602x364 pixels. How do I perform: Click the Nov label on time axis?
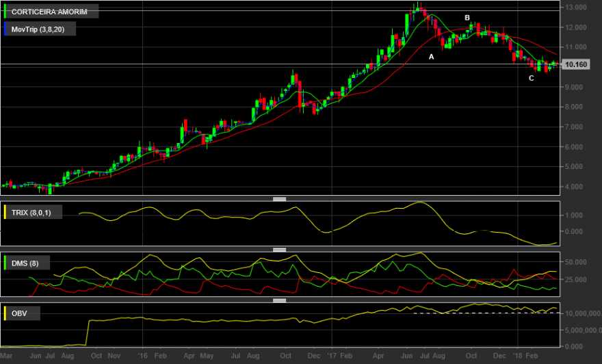tap(114, 356)
